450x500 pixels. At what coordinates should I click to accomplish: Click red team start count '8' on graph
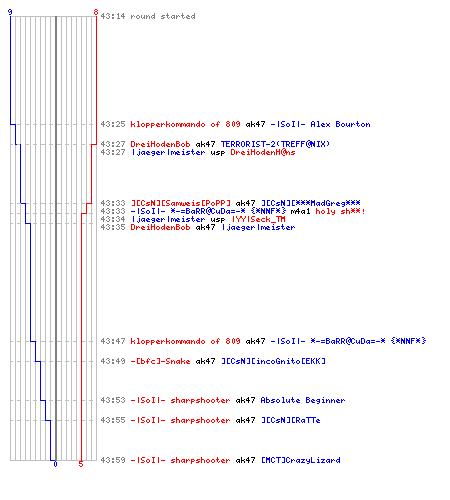point(96,12)
